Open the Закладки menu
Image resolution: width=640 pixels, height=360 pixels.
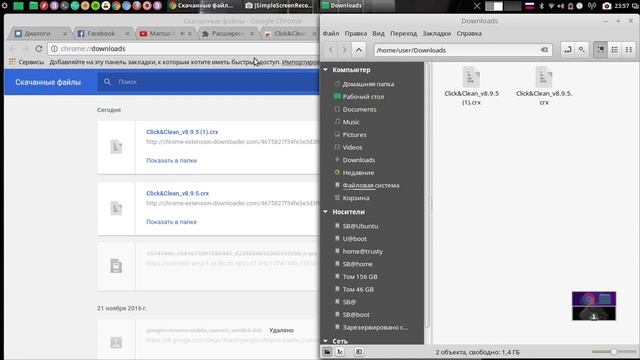(436, 33)
